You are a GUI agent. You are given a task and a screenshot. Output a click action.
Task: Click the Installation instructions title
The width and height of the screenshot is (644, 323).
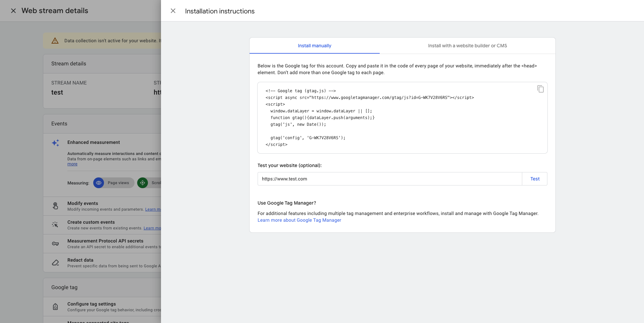pos(220,11)
